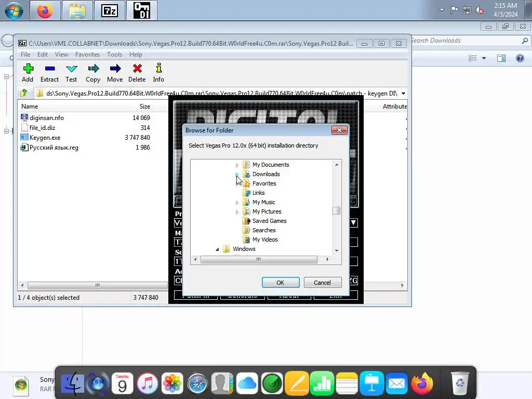Click the keygen DI taskbar button
The width and height of the screenshot is (532, 399).
142,10
